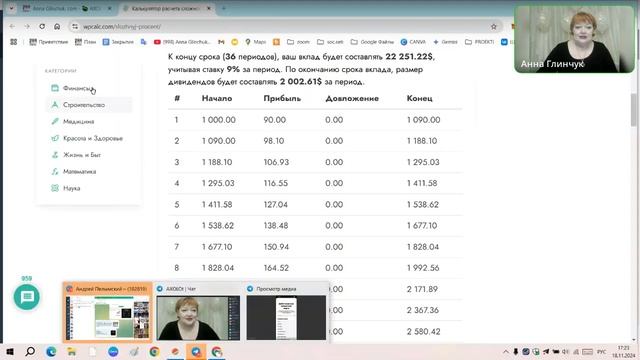
Task: Click the Конец column header
Action: [x=420, y=98]
